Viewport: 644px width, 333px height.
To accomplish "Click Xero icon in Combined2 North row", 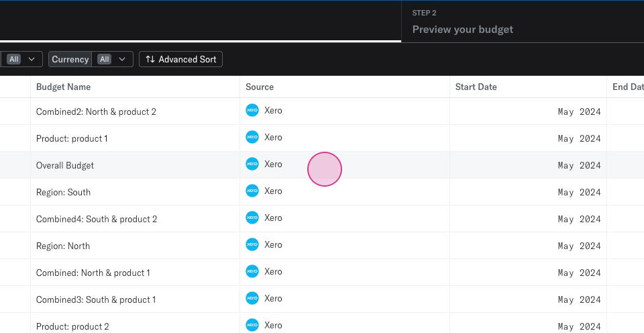I will point(252,111).
